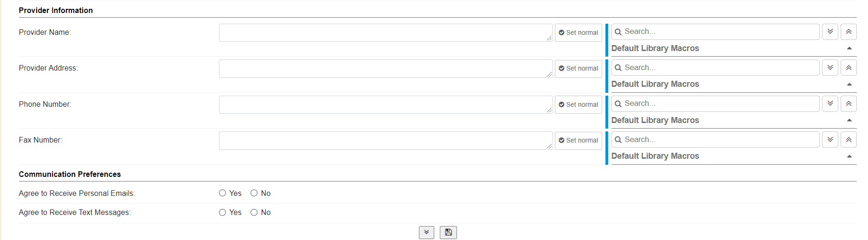The height and width of the screenshot is (240, 868).
Task: Select No for Receive Personal Emails
Action: pos(254,193)
